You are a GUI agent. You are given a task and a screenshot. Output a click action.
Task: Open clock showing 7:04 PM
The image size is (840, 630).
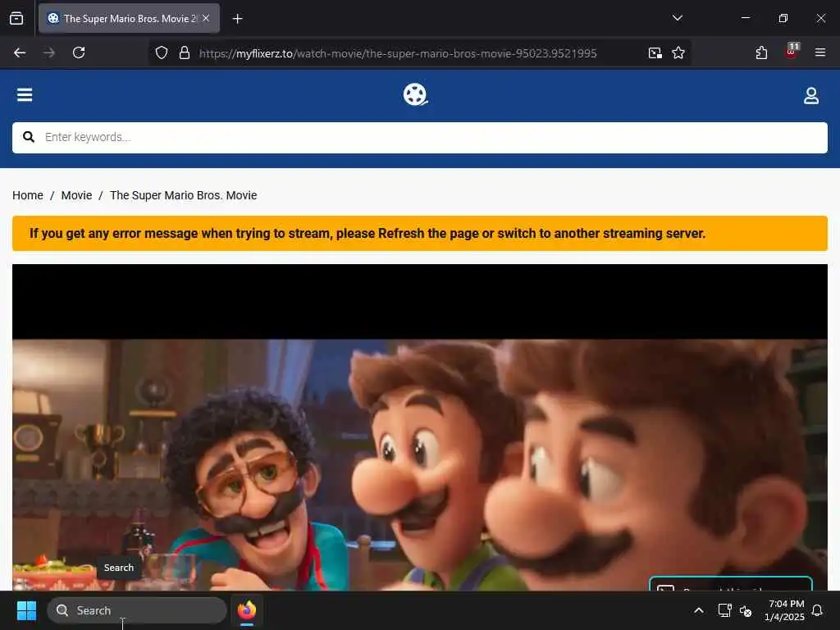click(785, 610)
